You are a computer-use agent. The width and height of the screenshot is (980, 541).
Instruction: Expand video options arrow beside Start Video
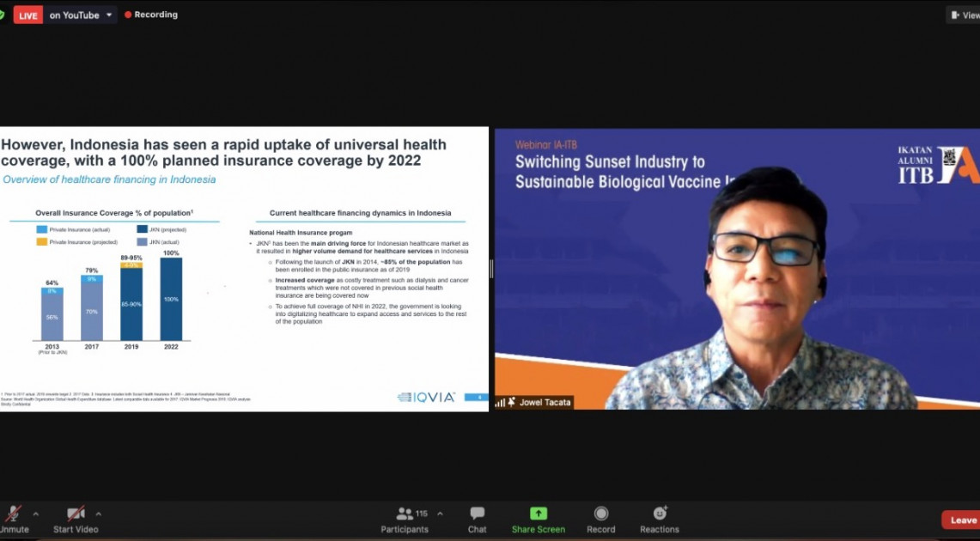coord(99,514)
